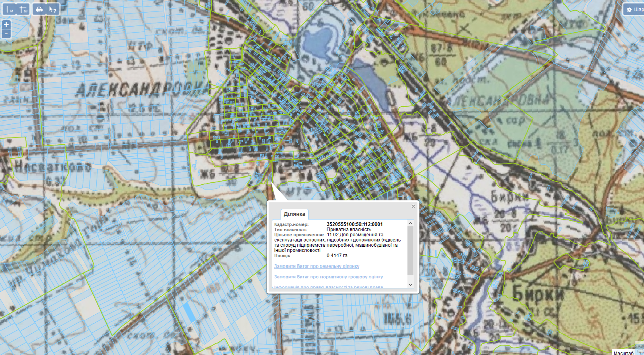The image size is (644, 355).
Task: Click the Масштаб scale indicator
Action: coord(628,352)
